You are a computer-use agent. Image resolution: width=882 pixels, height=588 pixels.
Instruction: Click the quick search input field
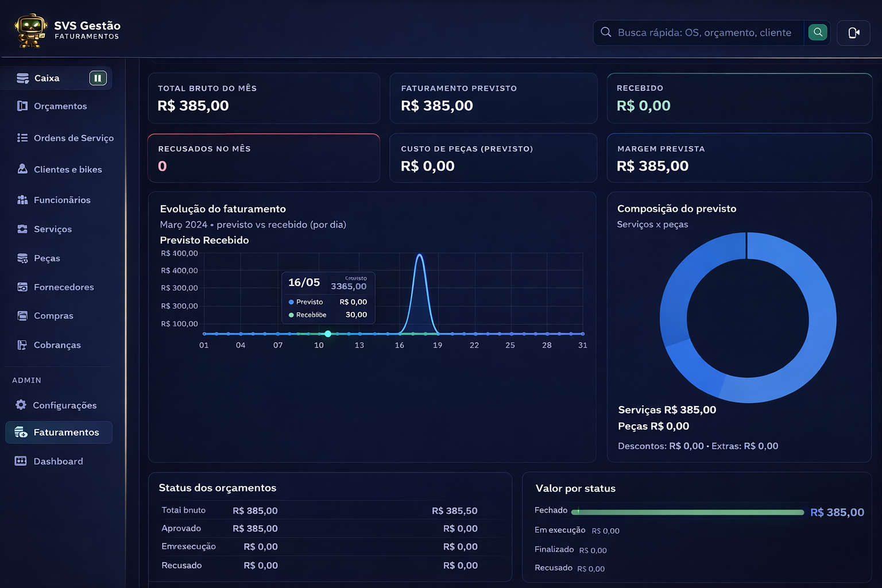click(x=704, y=33)
